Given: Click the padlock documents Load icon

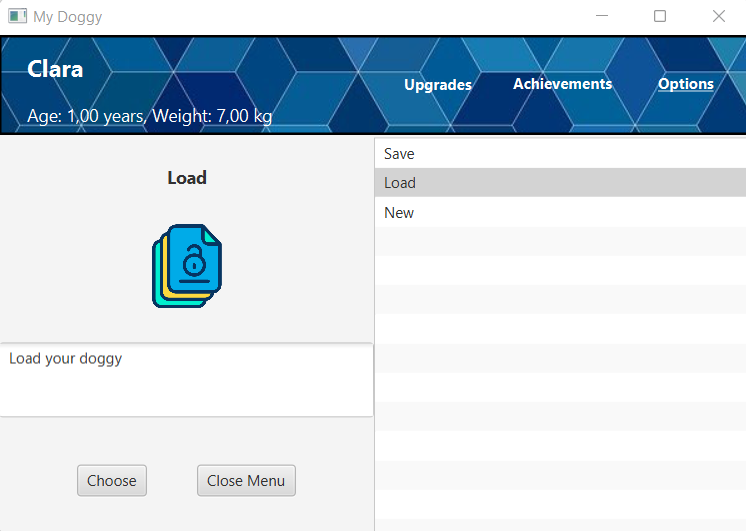Looking at the screenshot, I should point(187,265).
